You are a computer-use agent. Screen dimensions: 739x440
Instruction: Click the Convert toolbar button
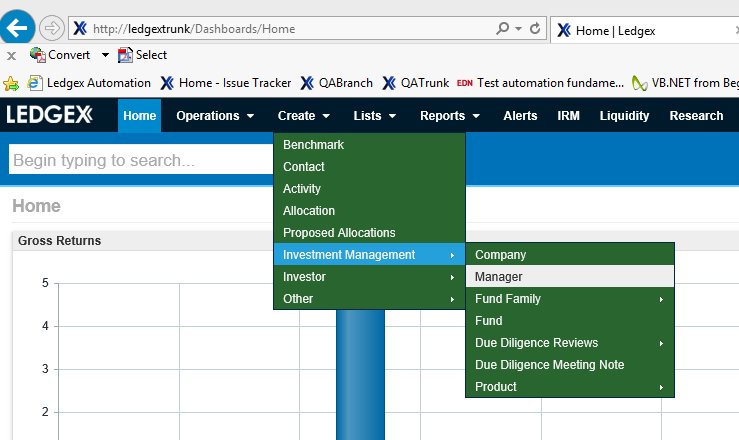(x=59, y=55)
